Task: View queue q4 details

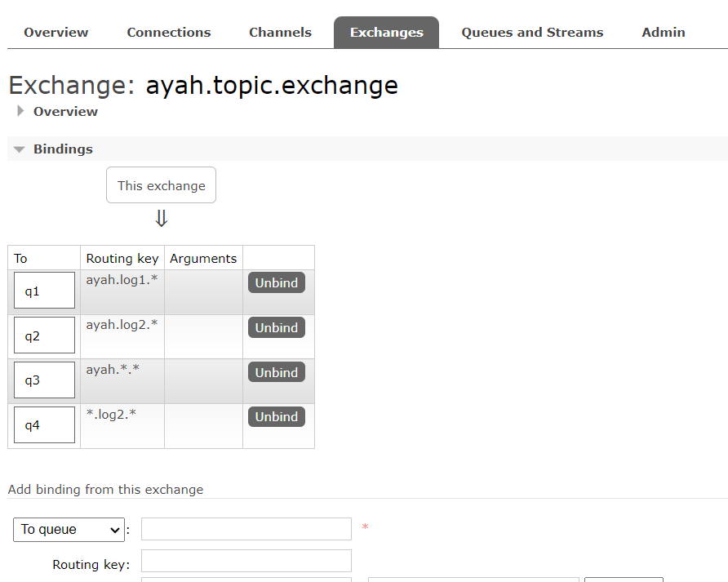Action: [x=33, y=425]
